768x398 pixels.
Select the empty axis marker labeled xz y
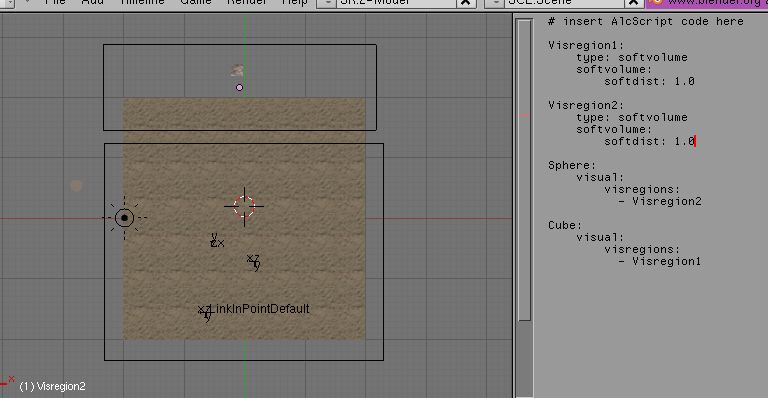253,262
